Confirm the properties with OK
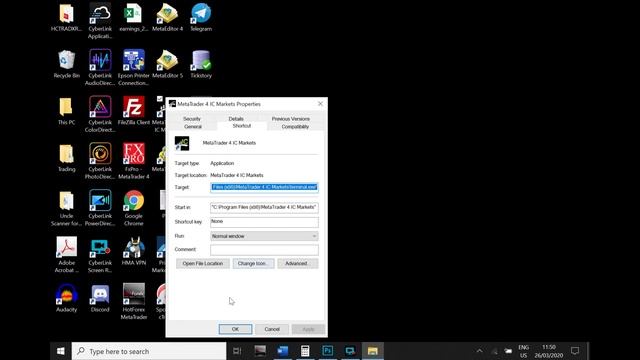This screenshot has width=640, height=360. tap(235, 329)
